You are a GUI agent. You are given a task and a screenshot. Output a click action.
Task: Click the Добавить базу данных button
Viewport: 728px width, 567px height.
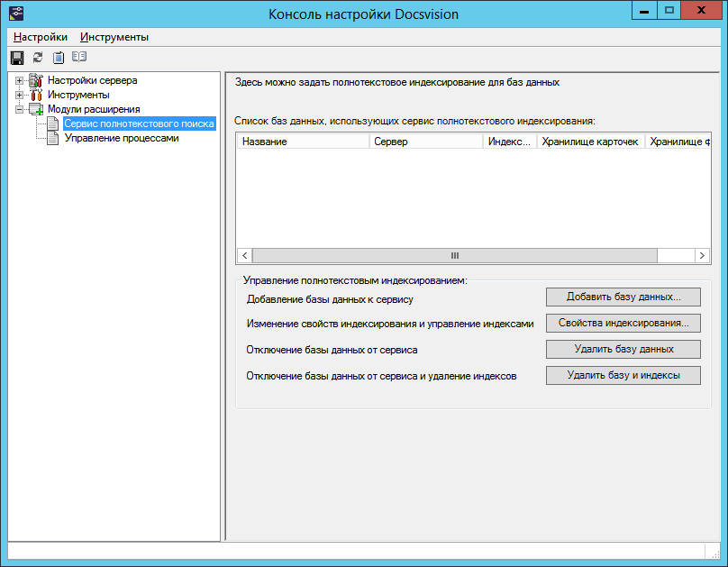(623, 297)
